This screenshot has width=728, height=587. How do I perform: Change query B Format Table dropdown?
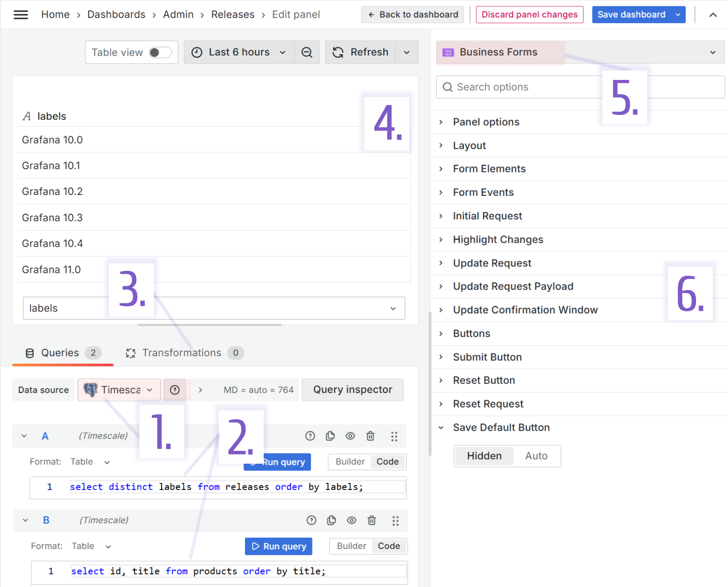click(x=92, y=547)
